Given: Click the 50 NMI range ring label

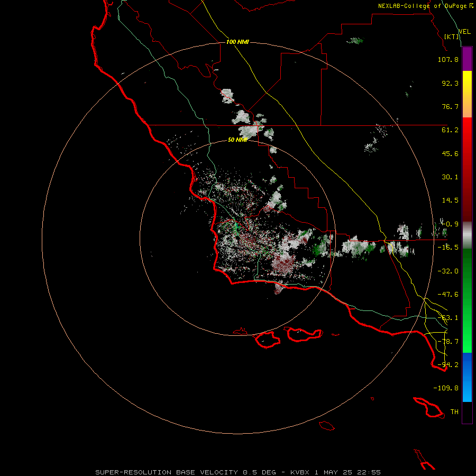Looking at the screenshot, I should 237,140.
